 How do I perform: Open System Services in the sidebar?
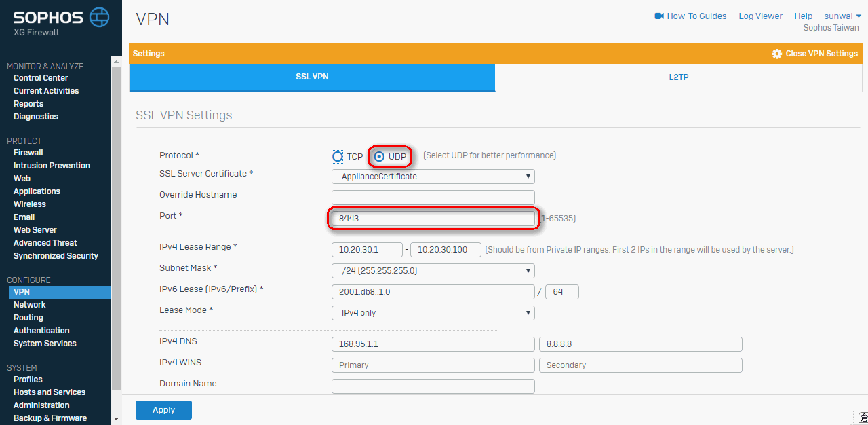45,344
